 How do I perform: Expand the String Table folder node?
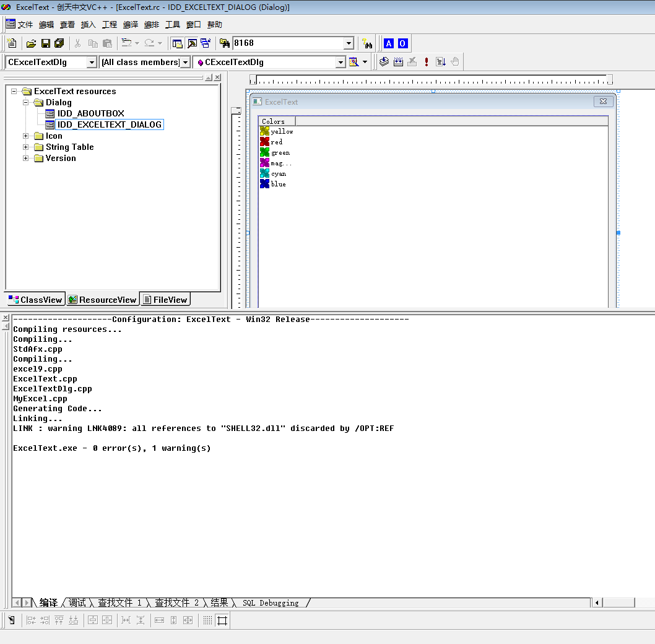click(x=26, y=147)
